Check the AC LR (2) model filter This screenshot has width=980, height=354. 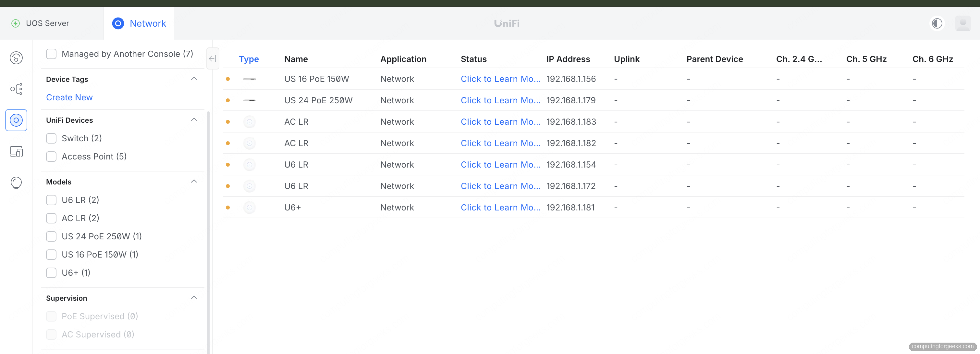[51, 219]
